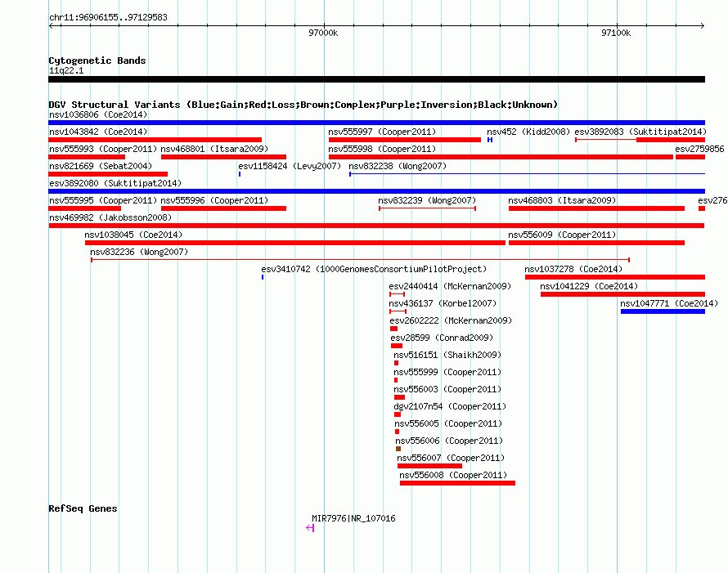728x573 pixels.
Task: Click nsv832239 (Wong2007) thin red line
Action: pyautogui.click(x=428, y=208)
